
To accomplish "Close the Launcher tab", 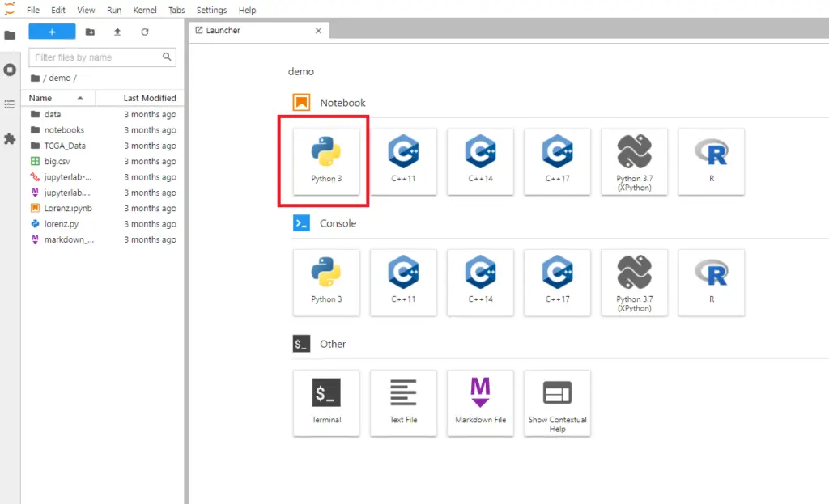I will [x=318, y=31].
